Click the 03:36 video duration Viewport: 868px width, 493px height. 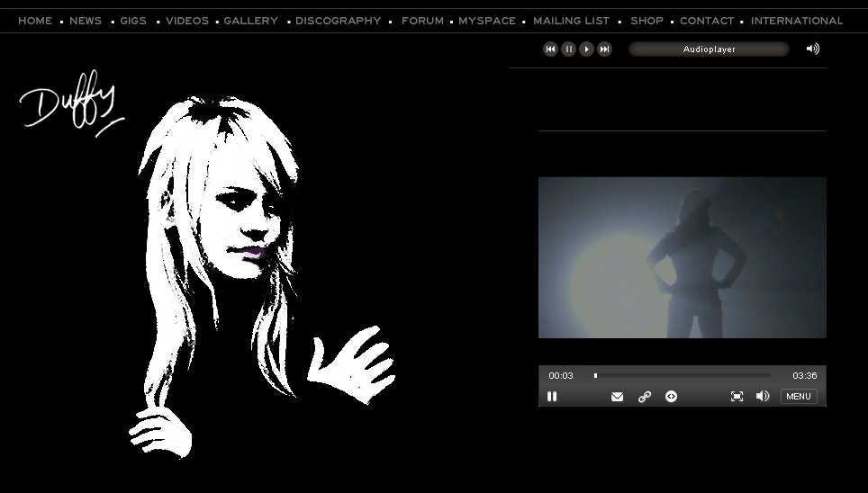pos(804,376)
